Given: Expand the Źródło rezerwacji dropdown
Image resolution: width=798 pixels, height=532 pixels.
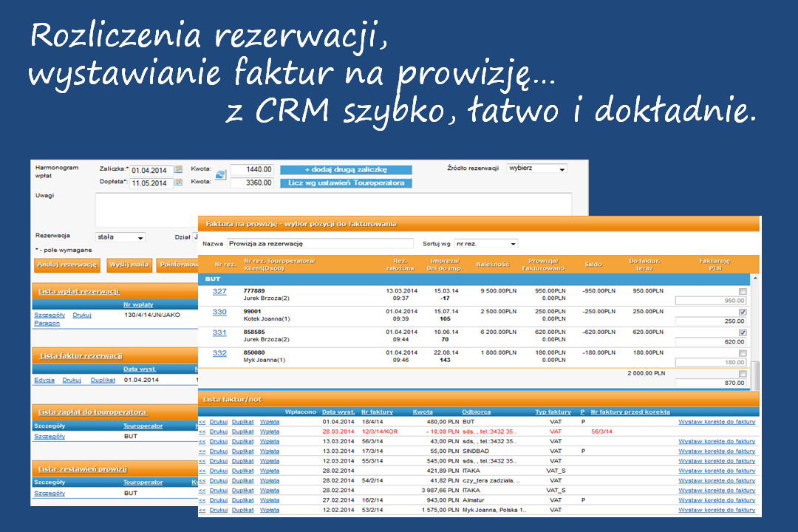Looking at the screenshot, I should tap(536, 168).
